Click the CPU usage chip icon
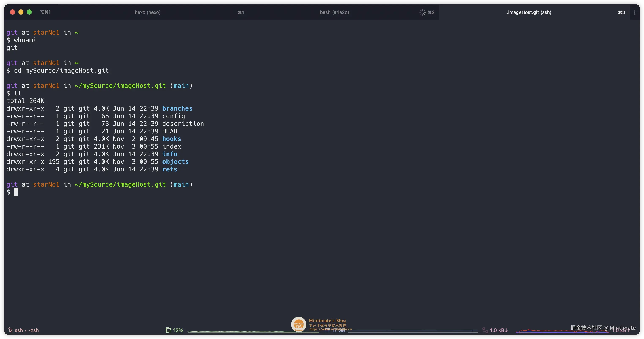Screen dimensions: 644x339 coord(168,330)
